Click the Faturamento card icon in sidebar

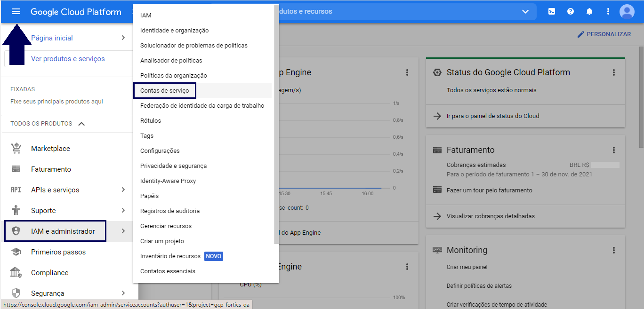(16, 169)
